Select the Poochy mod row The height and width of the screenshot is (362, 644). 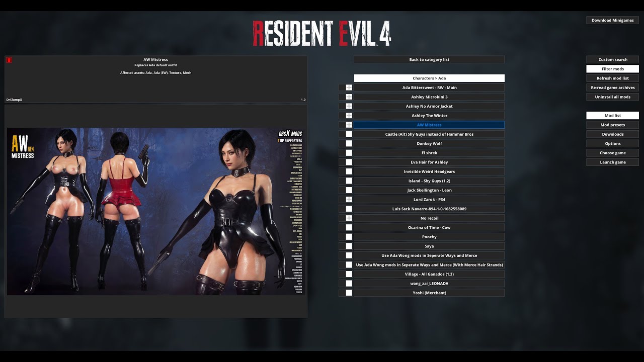(429, 237)
